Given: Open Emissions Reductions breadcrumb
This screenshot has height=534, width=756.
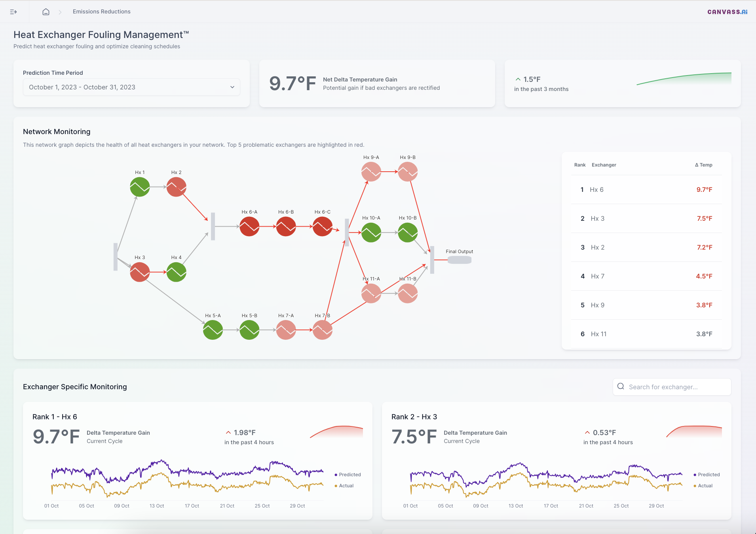Looking at the screenshot, I should [102, 12].
